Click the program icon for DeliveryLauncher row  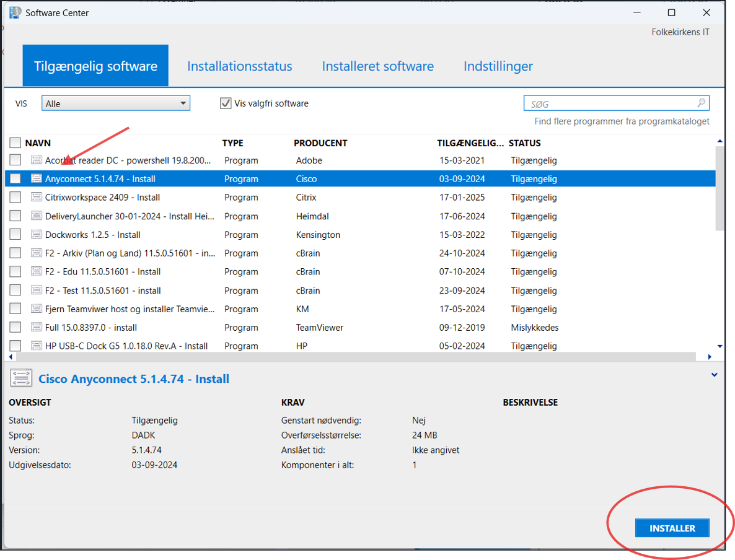37,216
